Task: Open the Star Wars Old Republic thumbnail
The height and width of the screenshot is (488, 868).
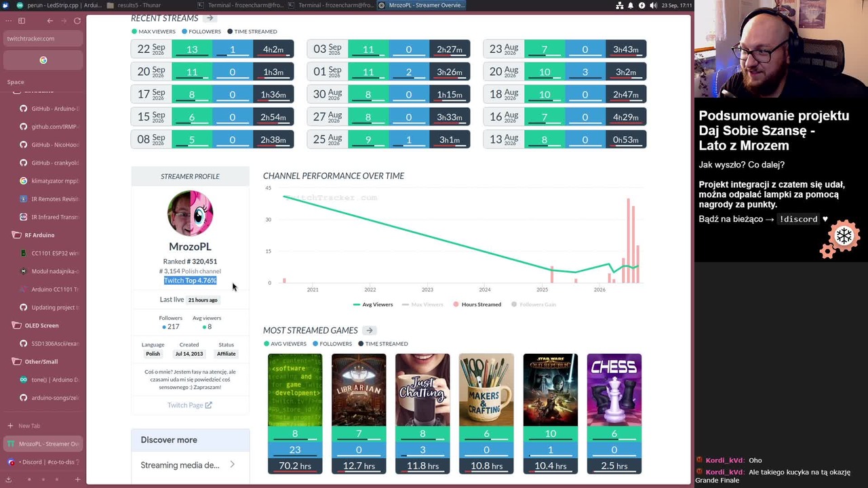Action: [550, 390]
